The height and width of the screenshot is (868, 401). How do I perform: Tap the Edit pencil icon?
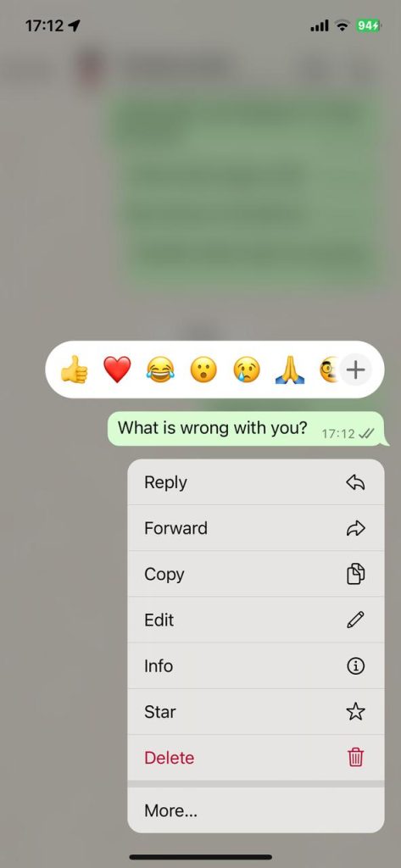pyautogui.click(x=355, y=620)
